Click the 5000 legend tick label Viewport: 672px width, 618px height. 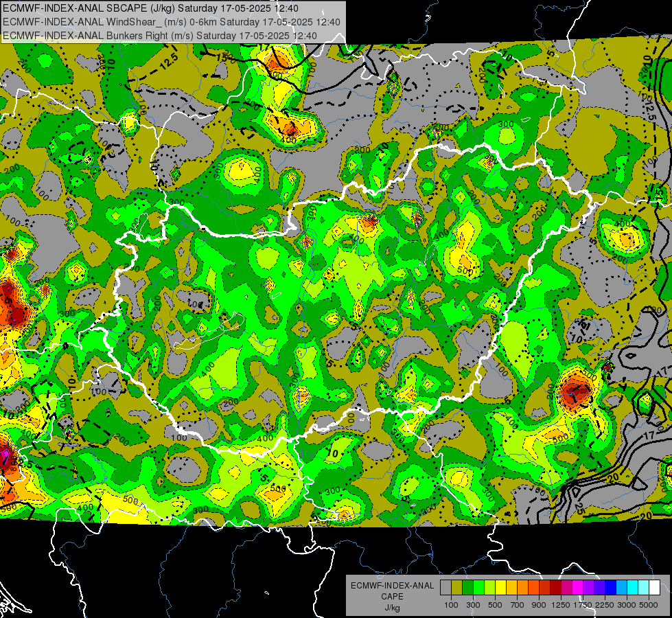click(649, 605)
